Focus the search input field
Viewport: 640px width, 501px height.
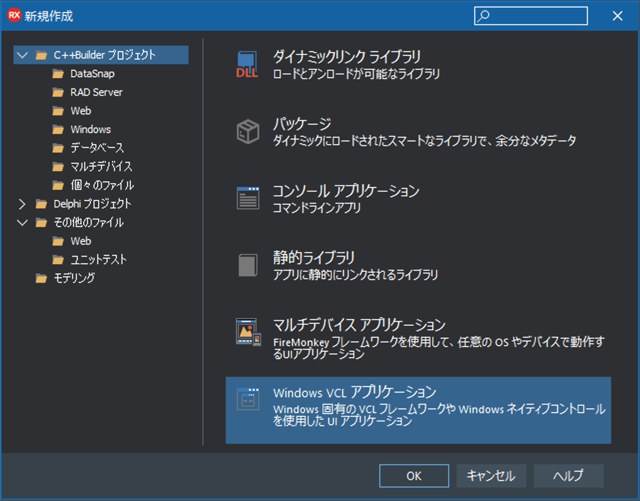tap(531, 16)
